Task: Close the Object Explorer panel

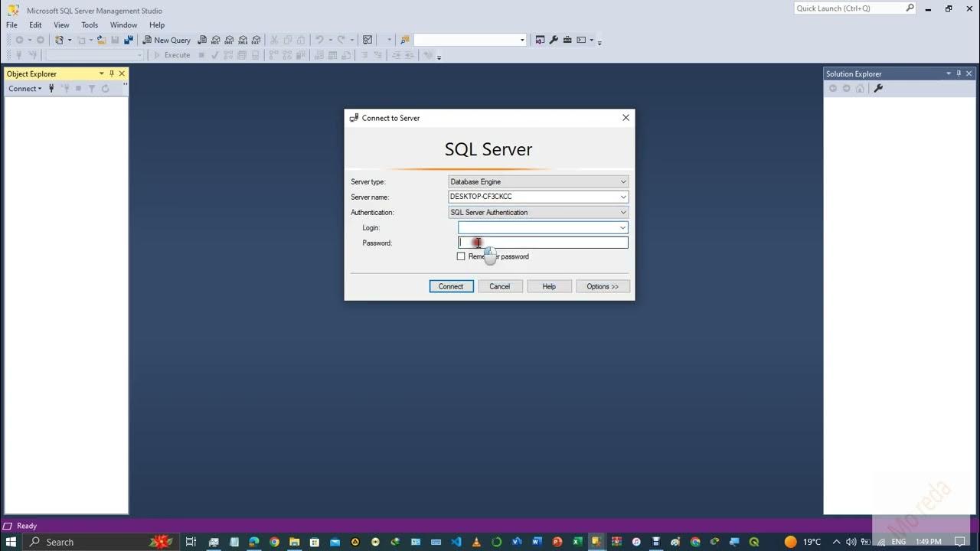Action: [x=122, y=73]
